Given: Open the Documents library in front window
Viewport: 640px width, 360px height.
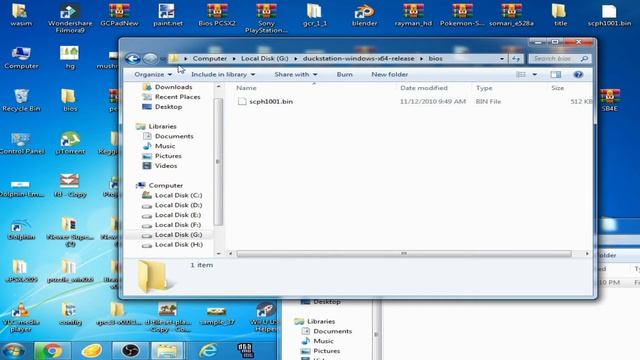Looking at the screenshot, I should click(174, 136).
